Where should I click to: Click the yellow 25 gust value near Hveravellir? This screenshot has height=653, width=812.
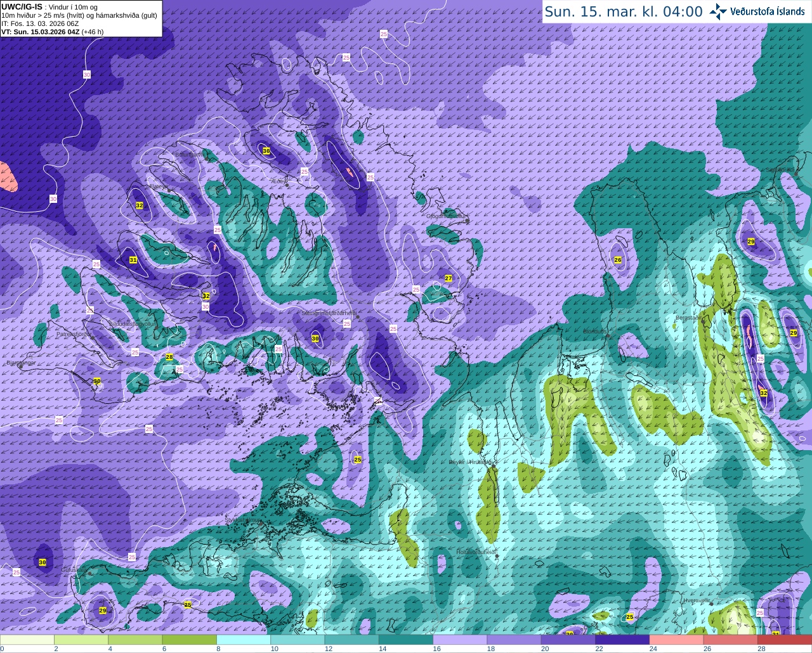[630, 617]
